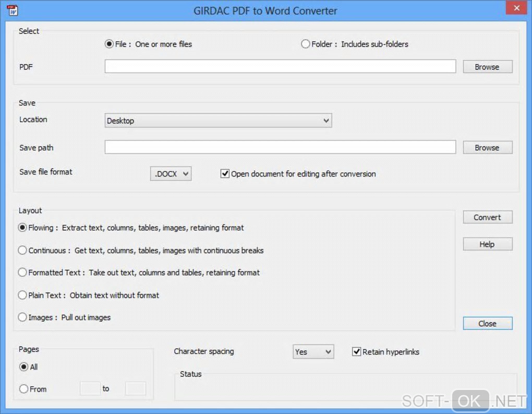This screenshot has width=532, height=414.
Task: Click the From starting page number box
Action: [x=90, y=388]
